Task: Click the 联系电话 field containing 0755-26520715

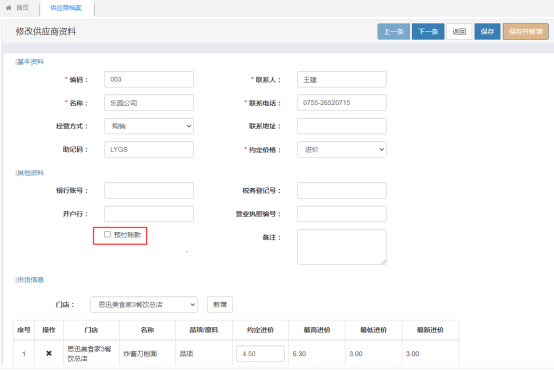Action: (342, 103)
